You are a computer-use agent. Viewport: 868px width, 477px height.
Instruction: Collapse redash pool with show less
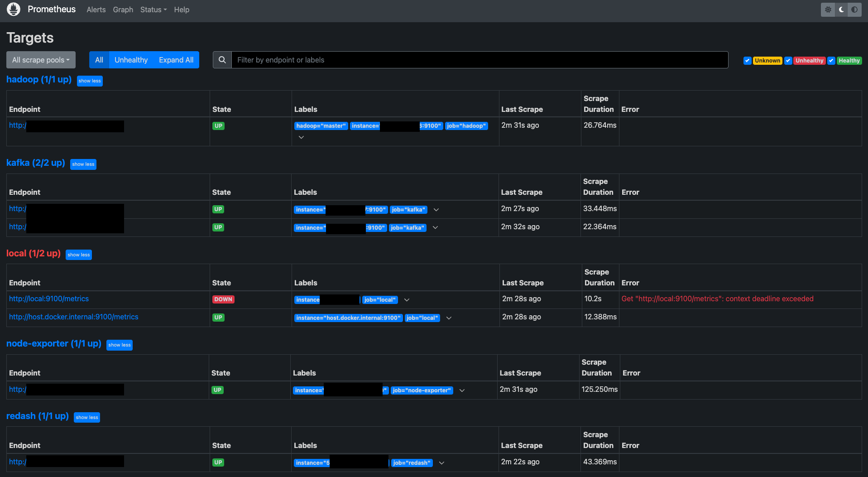tap(87, 418)
